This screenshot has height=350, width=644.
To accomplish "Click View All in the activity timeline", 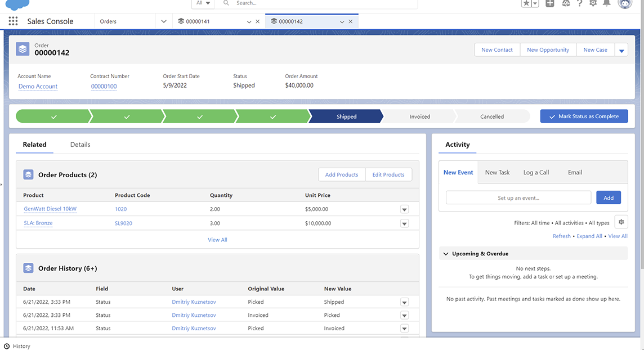I will pos(618,236).
